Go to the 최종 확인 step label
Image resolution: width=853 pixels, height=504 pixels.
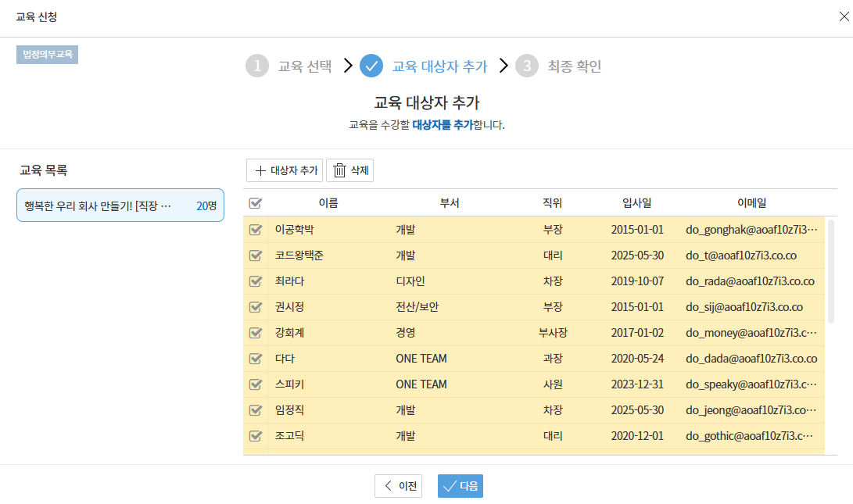[574, 66]
